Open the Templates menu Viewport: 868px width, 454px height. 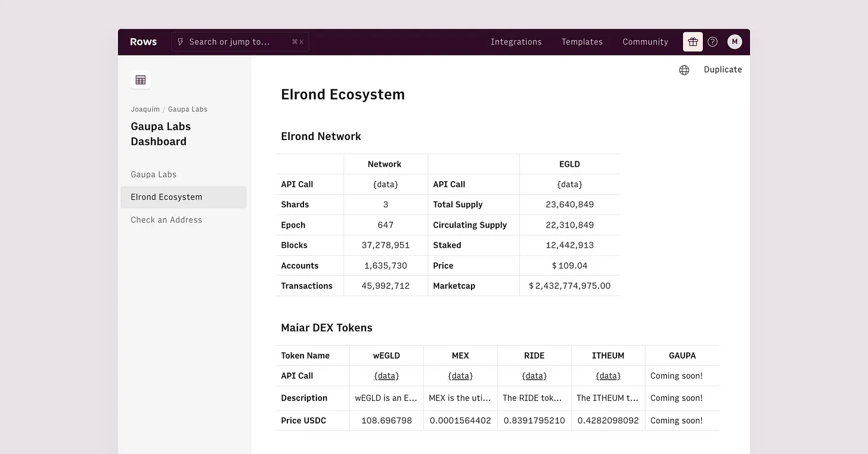(582, 42)
